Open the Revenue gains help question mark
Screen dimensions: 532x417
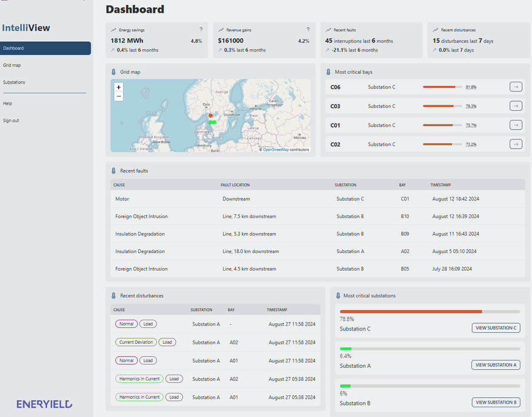308,29
